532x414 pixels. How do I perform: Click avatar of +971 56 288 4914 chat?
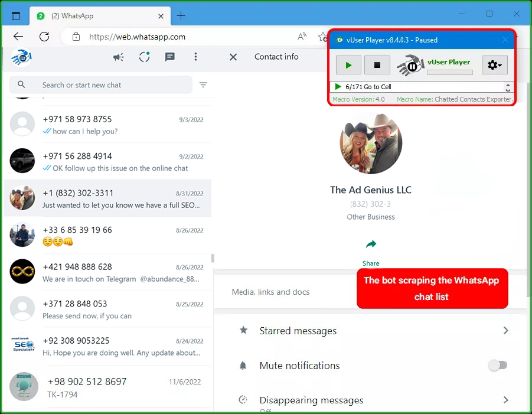coord(22,161)
